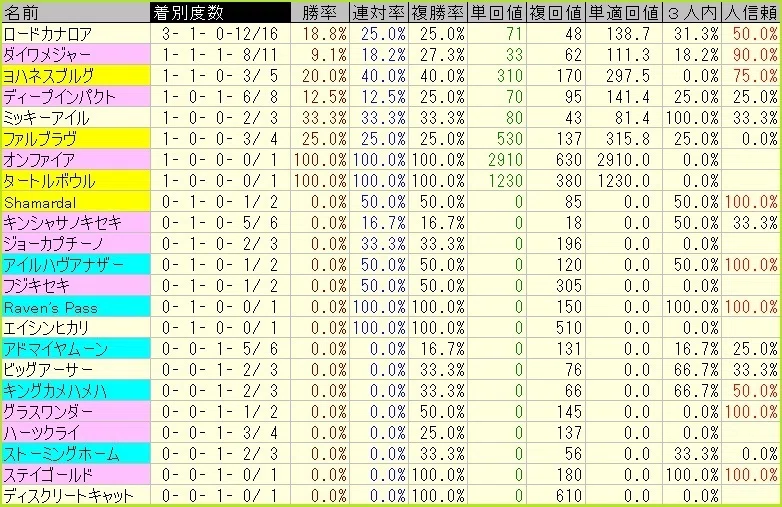Viewport: 782px width, 507px height.
Task: Sort by 複勝率 column header
Action: tap(437, 12)
